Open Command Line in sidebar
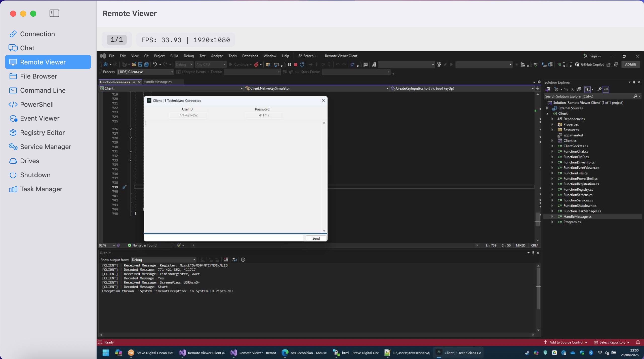 tap(48, 90)
